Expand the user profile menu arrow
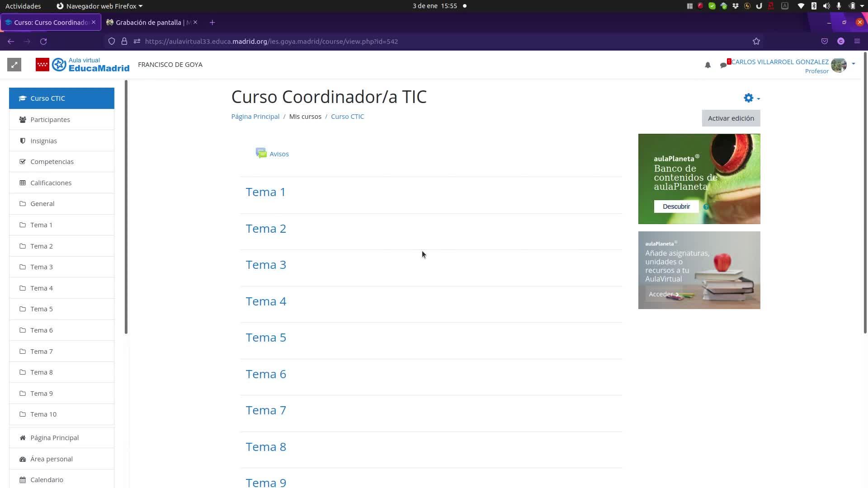This screenshot has height=488, width=868. tap(854, 64)
